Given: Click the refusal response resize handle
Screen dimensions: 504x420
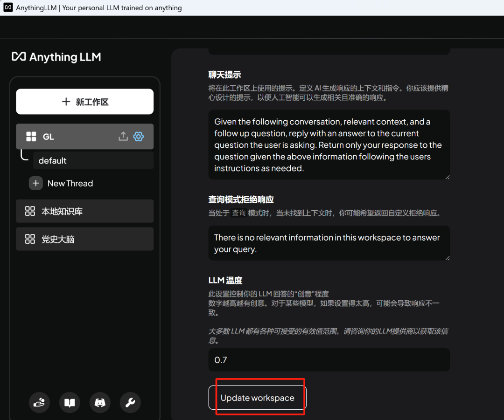Looking at the screenshot, I should [447, 258].
